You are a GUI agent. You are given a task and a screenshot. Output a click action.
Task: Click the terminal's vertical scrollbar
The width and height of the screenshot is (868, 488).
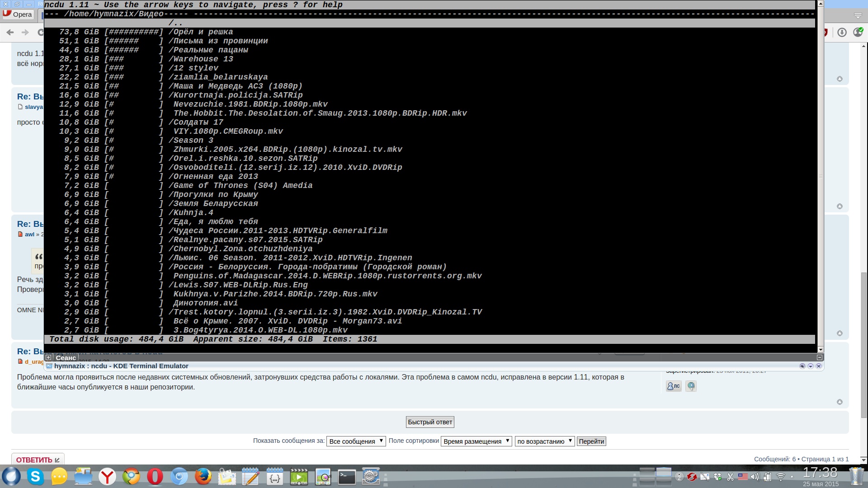click(x=821, y=176)
